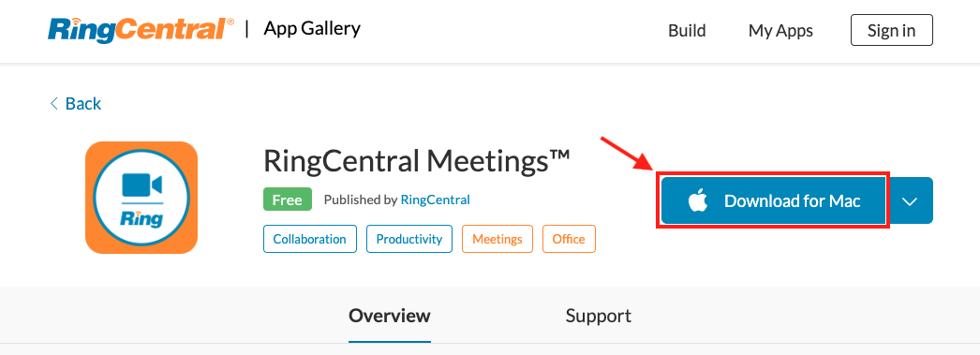980x355 pixels.
Task: Select the Productivity category tag
Action: click(409, 240)
